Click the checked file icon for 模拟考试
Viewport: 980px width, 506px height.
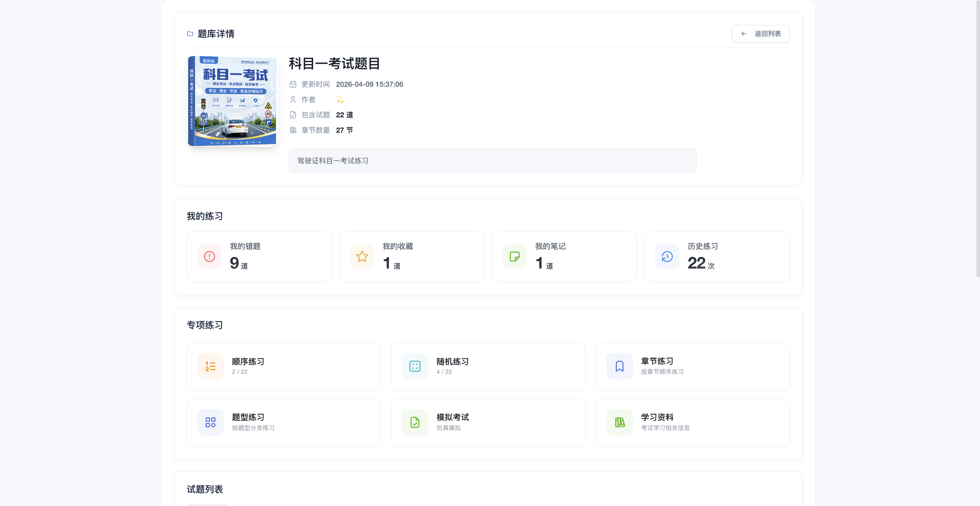tap(415, 422)
